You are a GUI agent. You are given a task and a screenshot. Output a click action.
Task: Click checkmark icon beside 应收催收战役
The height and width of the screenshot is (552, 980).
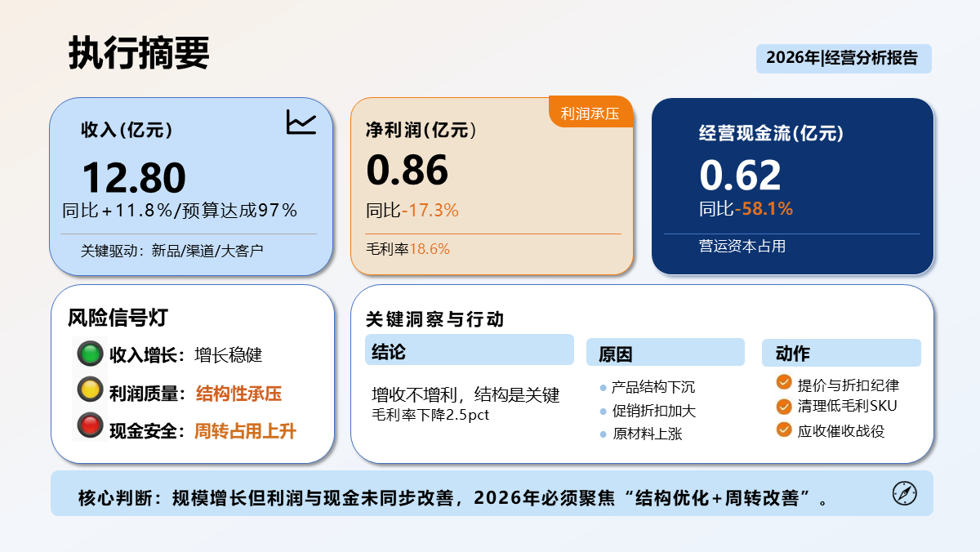[x=784, y=429]
